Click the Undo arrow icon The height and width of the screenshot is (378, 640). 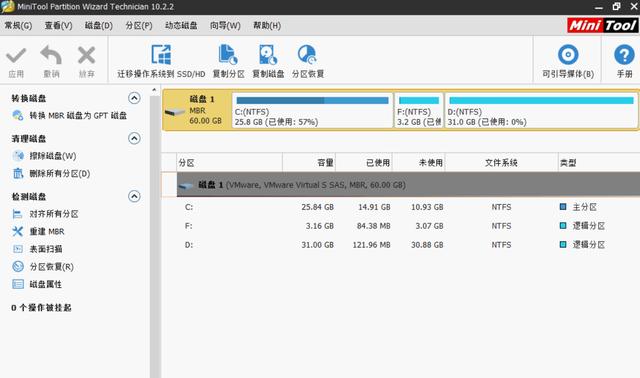51,55
